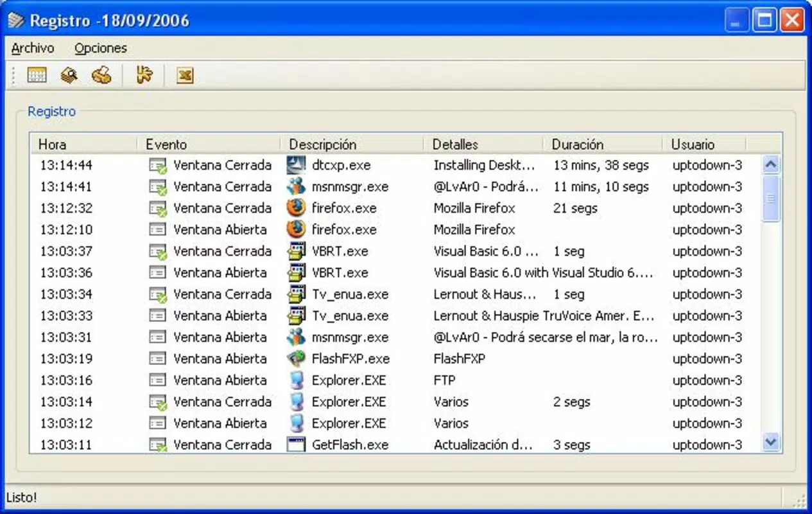812x514 pixels.
Task: Select the 13:12:32 time cell
Action: click(66, 208)
